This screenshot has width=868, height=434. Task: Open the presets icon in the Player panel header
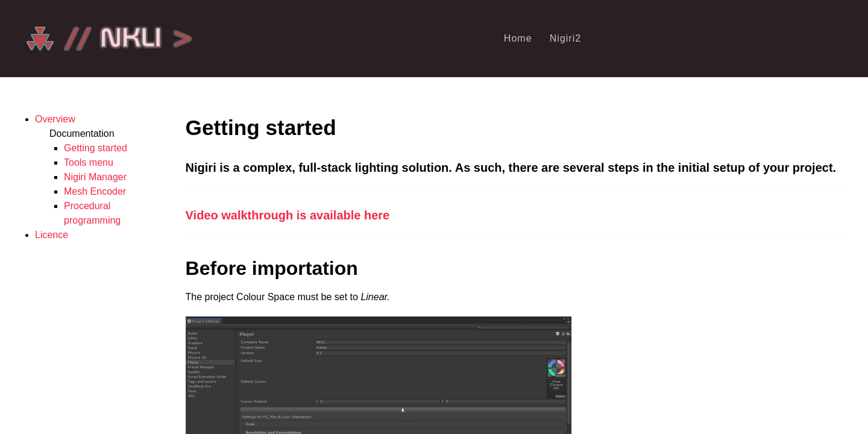[x=562, y=334]
